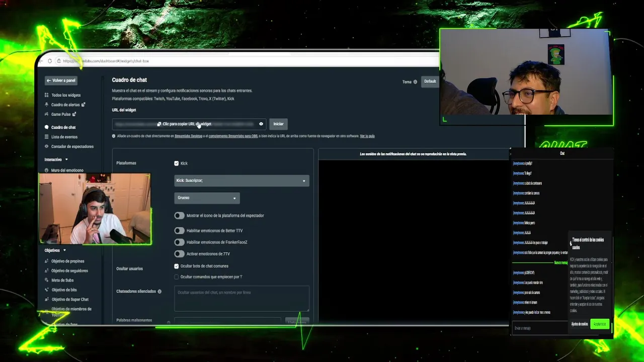Viewport: 644px width, 362px height.
Task: Click the info icon before 'Añade un cuadro'
Action: pos(114,136)
